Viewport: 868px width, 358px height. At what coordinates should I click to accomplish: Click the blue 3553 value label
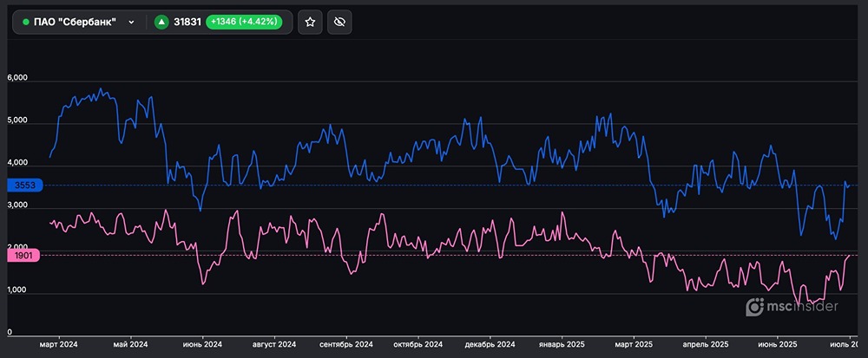coord(21,186)
